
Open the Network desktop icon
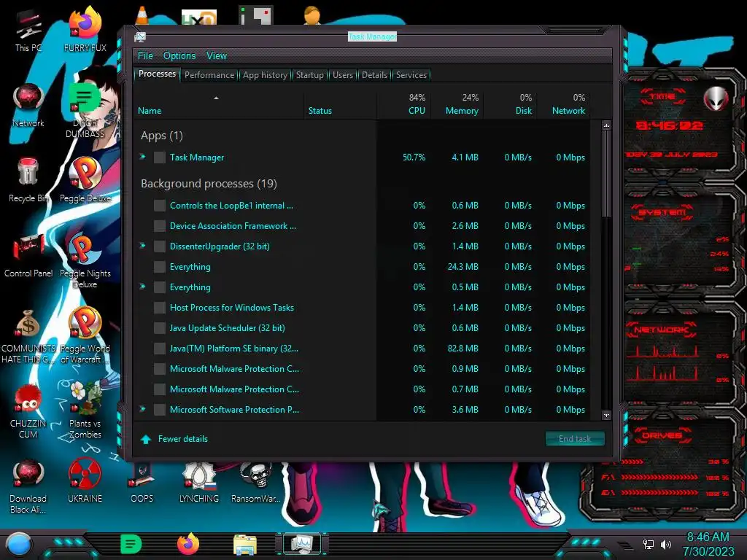28,106
